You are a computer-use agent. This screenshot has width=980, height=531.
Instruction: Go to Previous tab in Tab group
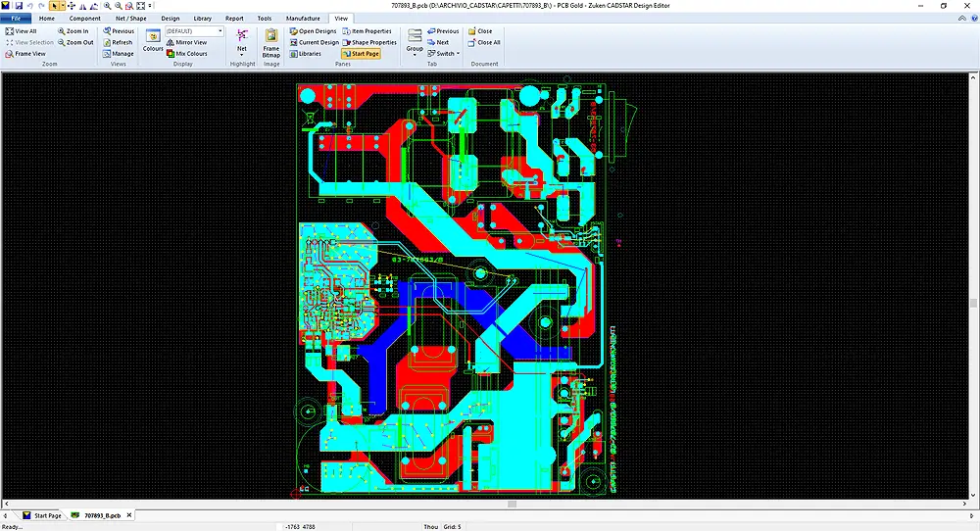tap(443, 31)
